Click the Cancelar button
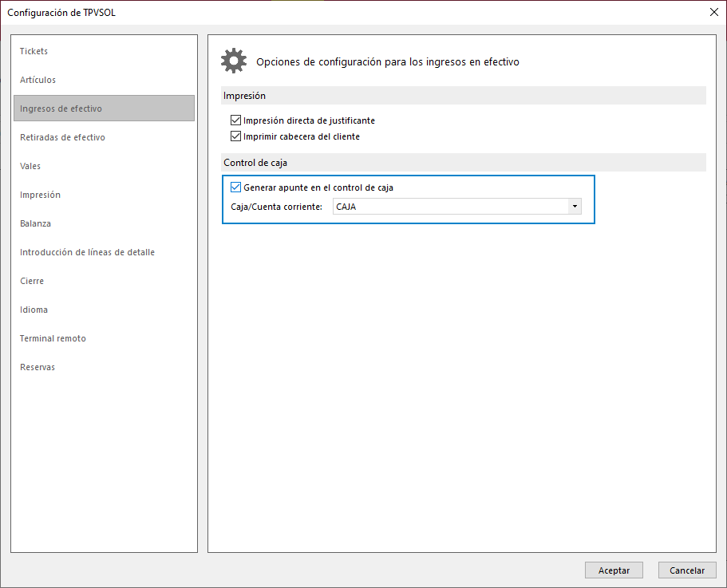 [687, 570]
